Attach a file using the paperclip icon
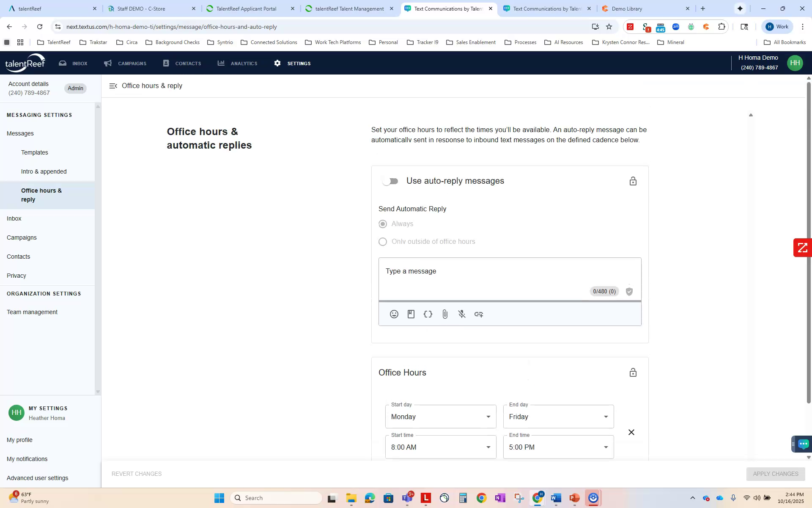This screenshot has height=508, width=812. pos(444,314)
